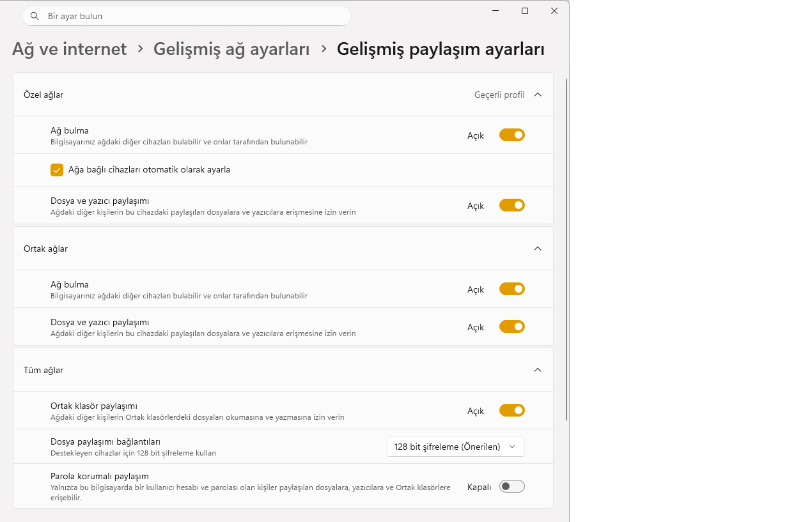
Task: Close the settings window
Action: (554, 11)
